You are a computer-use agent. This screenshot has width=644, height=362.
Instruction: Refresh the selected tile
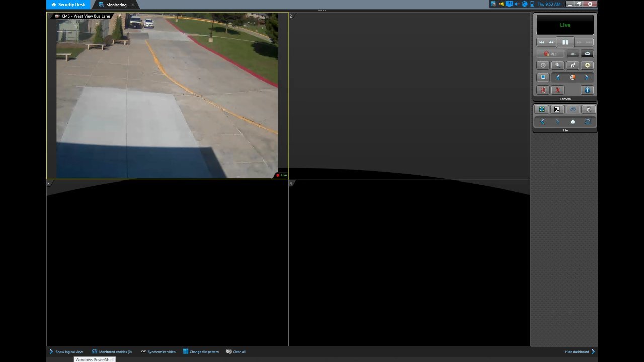click(588, 122)
